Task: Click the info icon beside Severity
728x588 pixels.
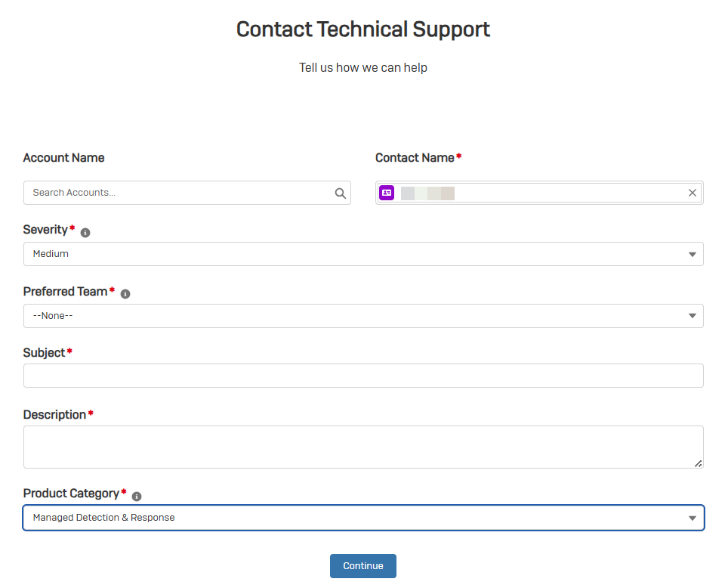Action: tap(85, 233)
